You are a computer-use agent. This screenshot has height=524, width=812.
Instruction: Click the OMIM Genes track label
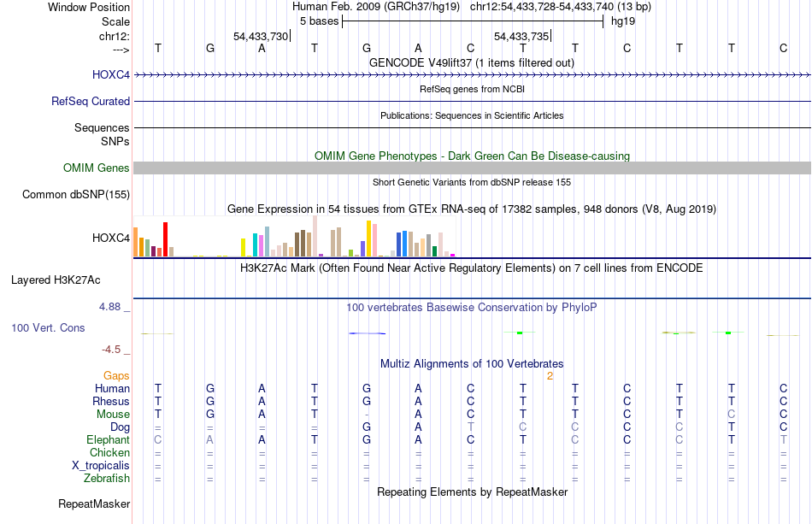point(97,168)
